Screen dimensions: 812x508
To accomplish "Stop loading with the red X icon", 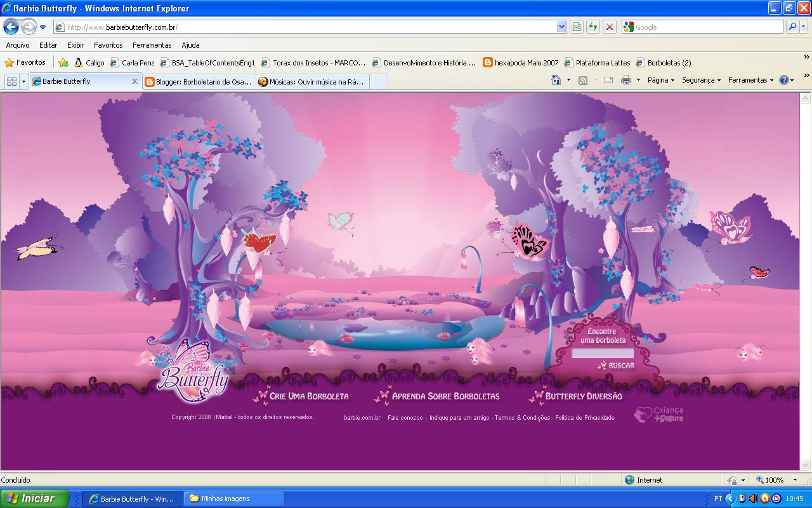I will (610, 27).
